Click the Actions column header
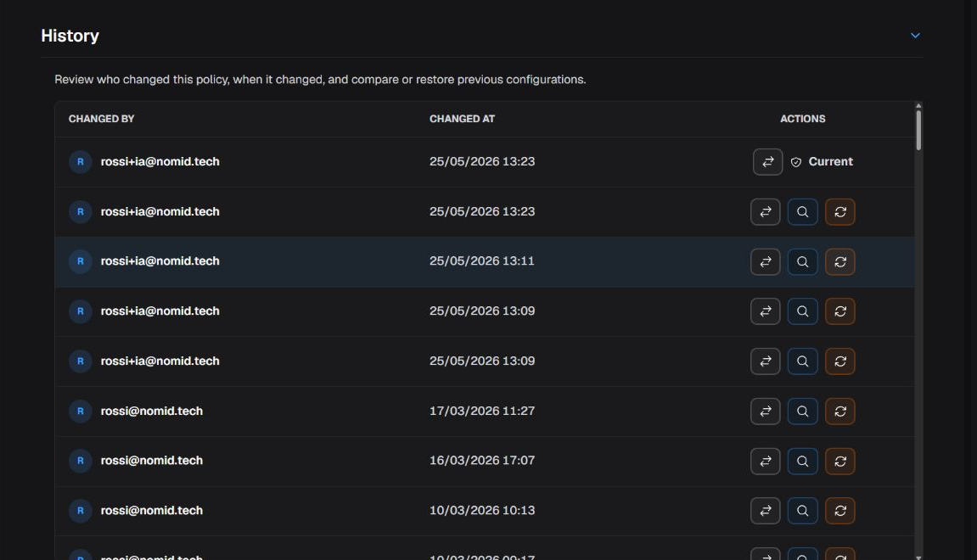 (x=802, y=119)
